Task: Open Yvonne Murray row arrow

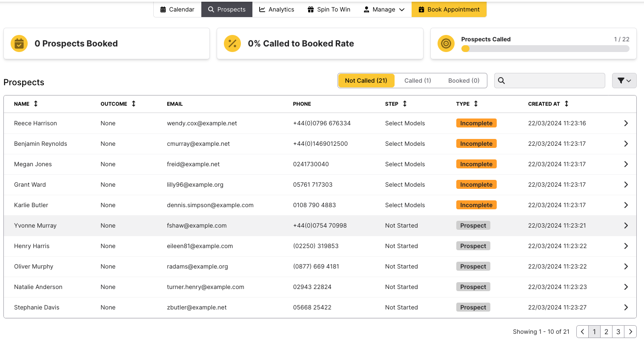Action: (x=626, y=225)
